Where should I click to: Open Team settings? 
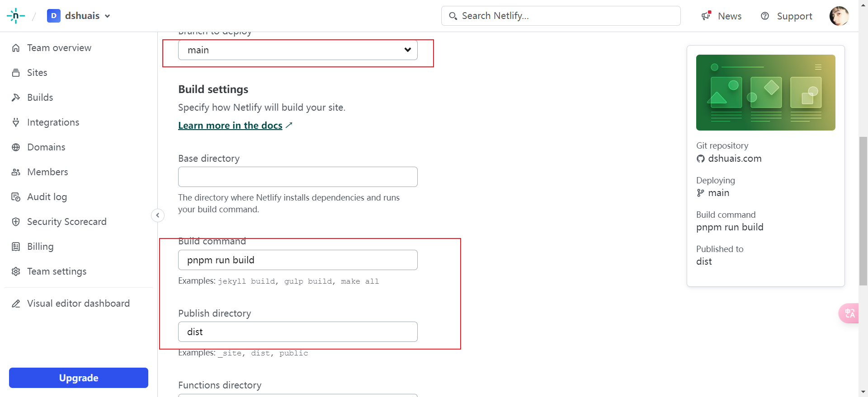click(x=57, y=271)
